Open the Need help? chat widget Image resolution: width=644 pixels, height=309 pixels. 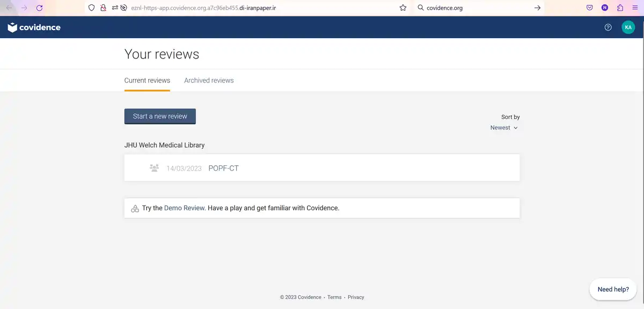pos(613,289)
